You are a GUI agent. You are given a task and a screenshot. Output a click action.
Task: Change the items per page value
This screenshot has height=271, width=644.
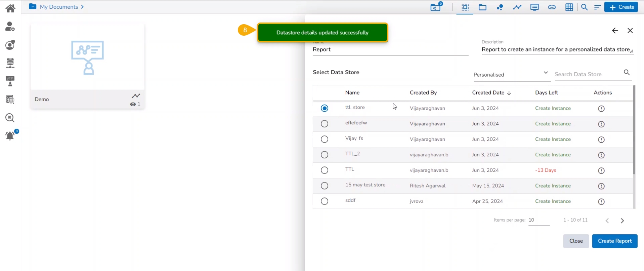click(x=539, y=220)
